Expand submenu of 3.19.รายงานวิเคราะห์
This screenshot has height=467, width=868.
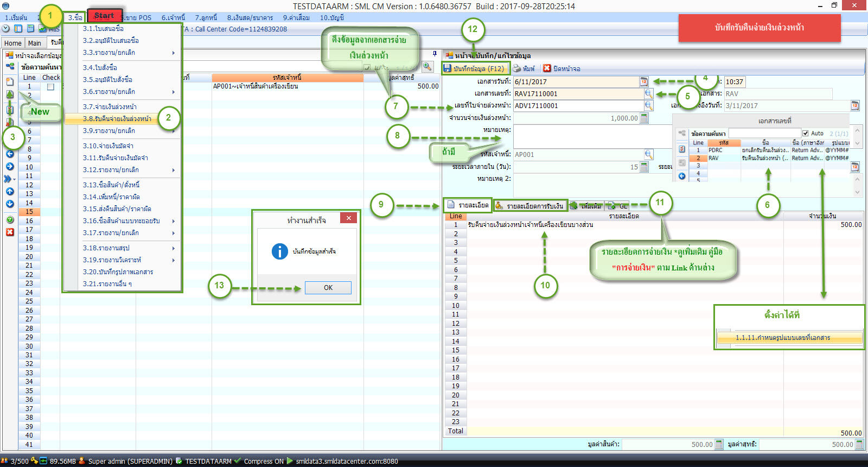(x=174, y=260)
